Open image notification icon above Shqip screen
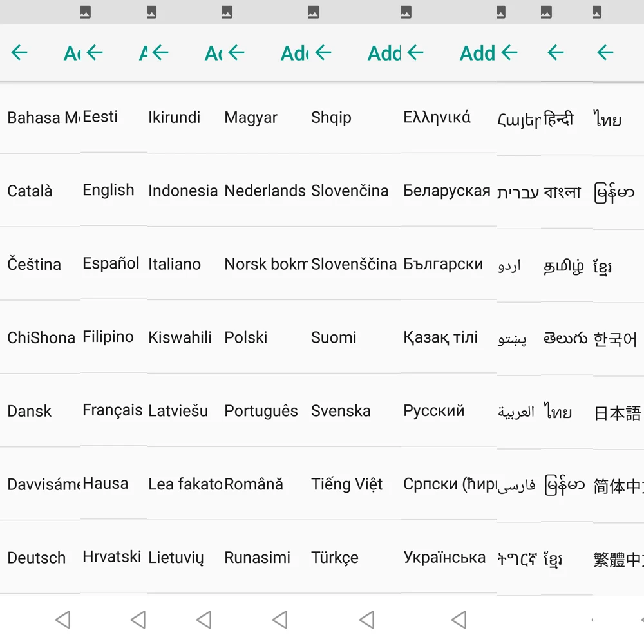This screenshot has height=644, width=644. pos(314,12)
